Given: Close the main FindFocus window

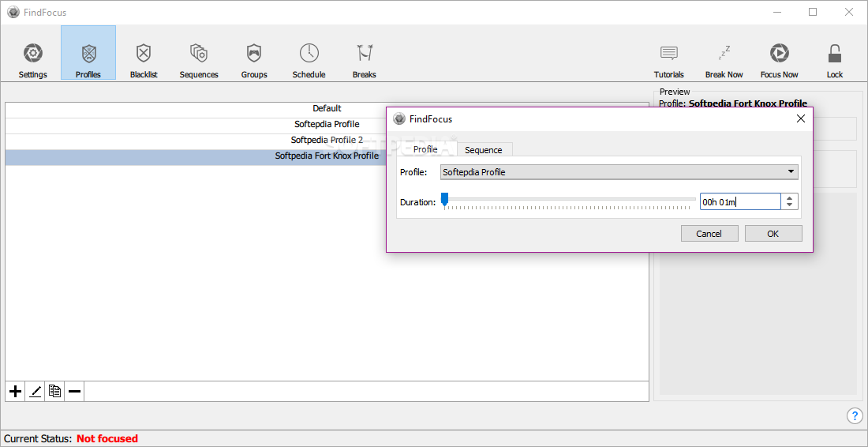Looking at the screenshot, I should point(848,12).
